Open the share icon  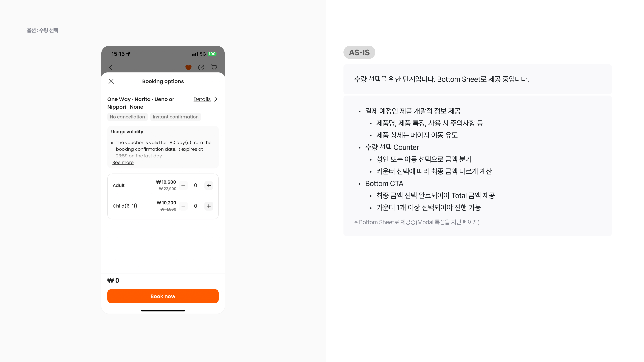click(x=201, y=67)
